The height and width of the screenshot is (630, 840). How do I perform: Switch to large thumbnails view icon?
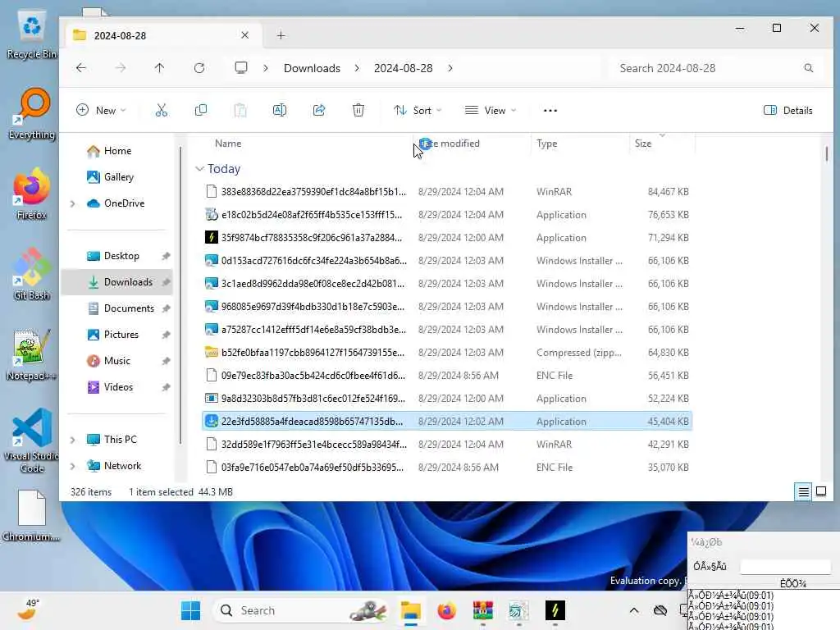tap(821, 491)
